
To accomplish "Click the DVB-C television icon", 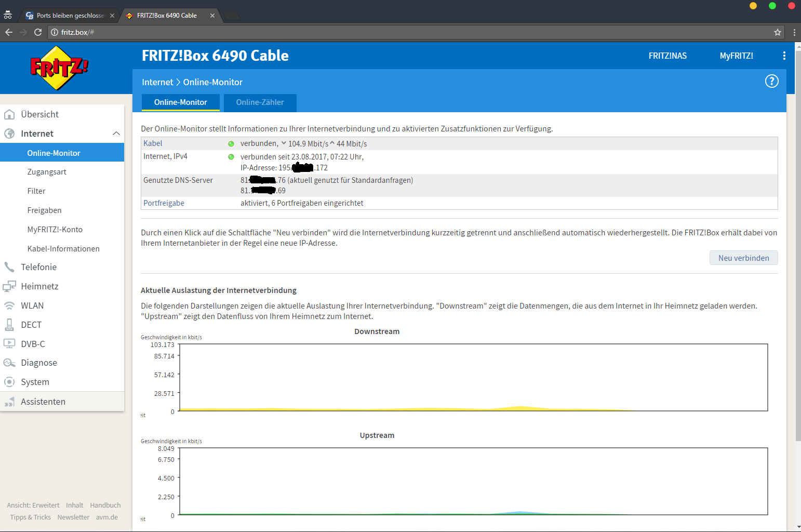I will pos(9,343).
